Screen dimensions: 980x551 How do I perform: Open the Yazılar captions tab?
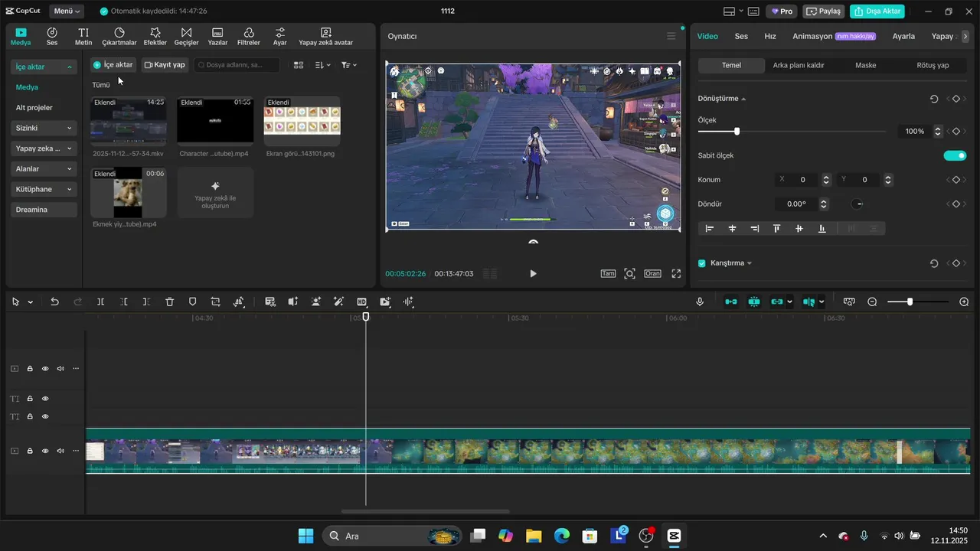(217, 37)
